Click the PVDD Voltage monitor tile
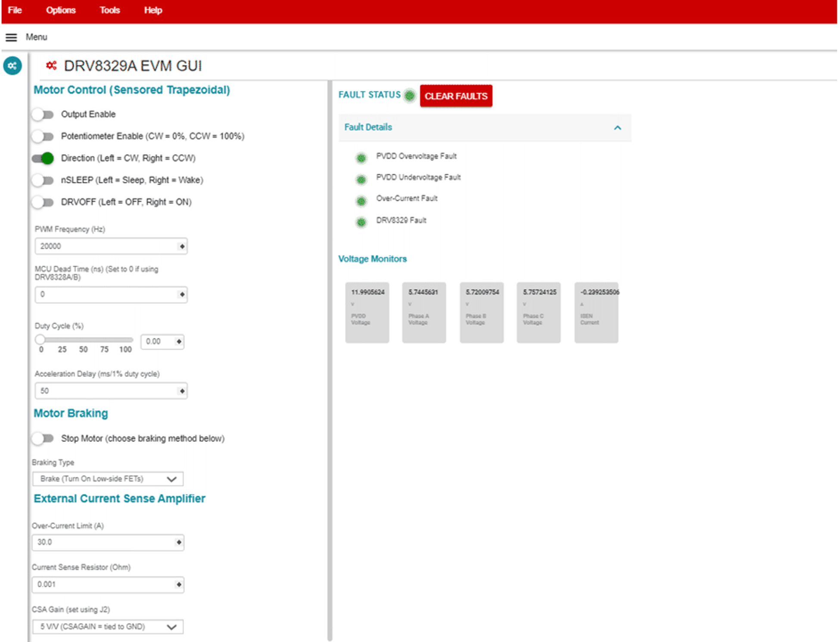Image resolution: width=840 pixels, height=642 pixels. click(367, 312)
